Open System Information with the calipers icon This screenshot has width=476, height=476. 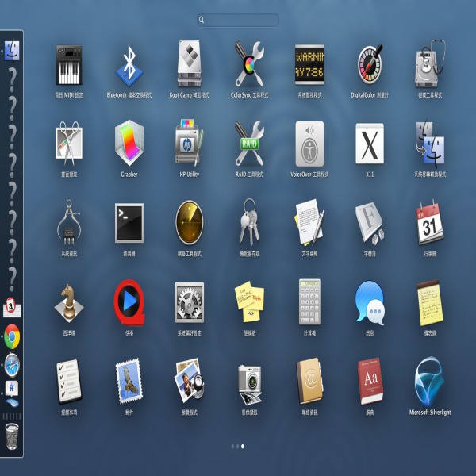point(69,222)
